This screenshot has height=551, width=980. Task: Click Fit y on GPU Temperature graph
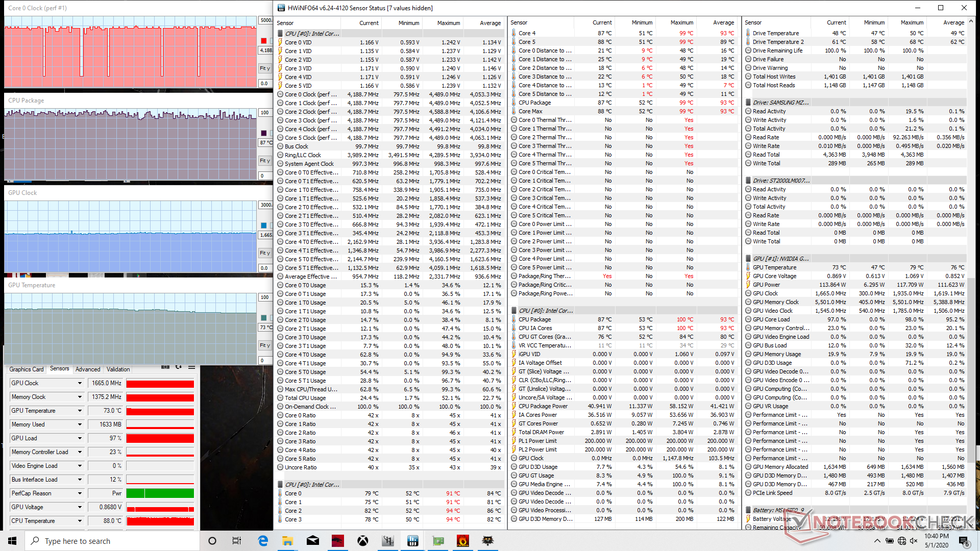[265, 345]
